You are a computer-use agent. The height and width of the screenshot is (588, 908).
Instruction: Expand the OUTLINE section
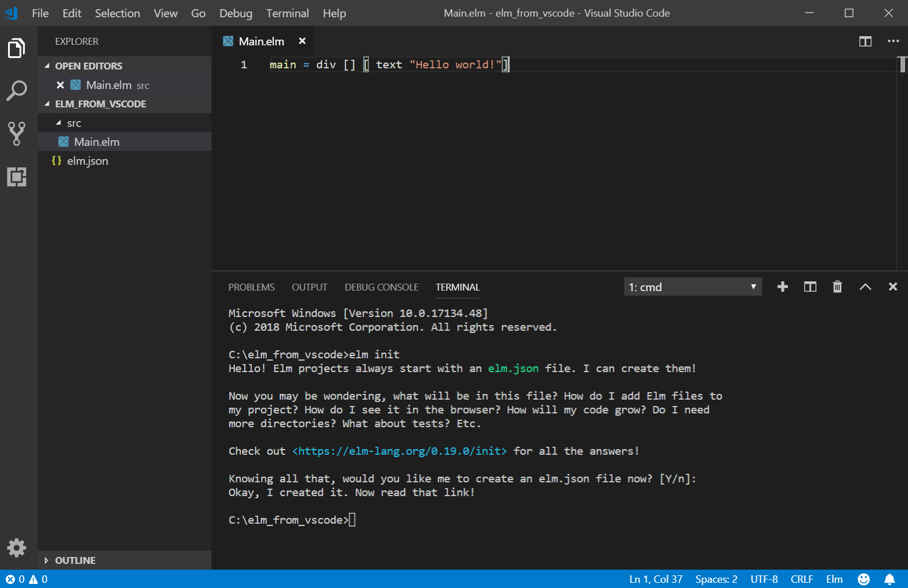pos(75,560)
